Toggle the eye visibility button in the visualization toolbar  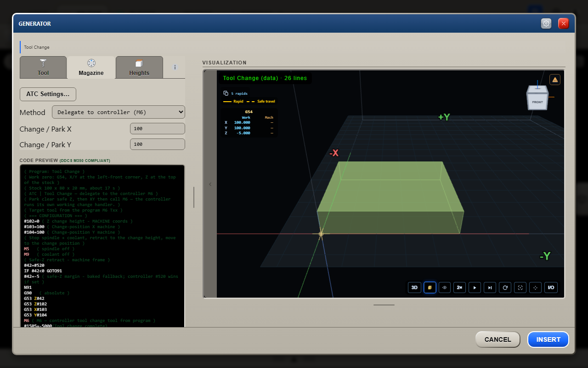point(445,287)
